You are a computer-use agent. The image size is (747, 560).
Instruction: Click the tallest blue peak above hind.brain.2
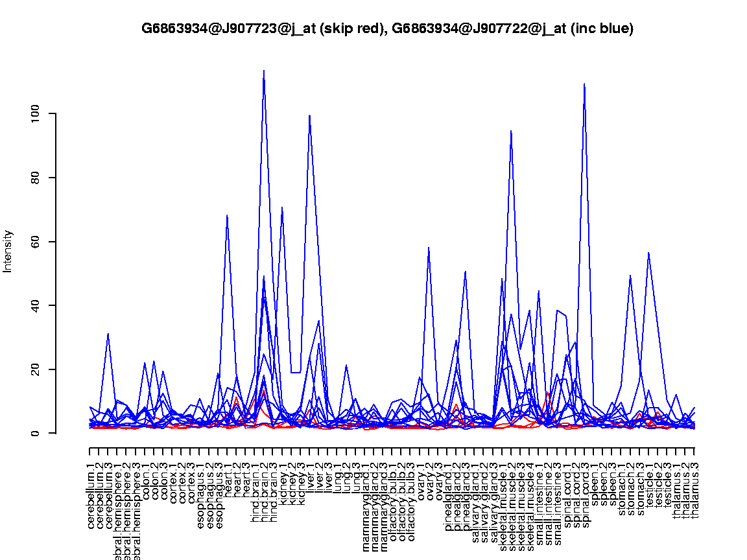point(264,71)
